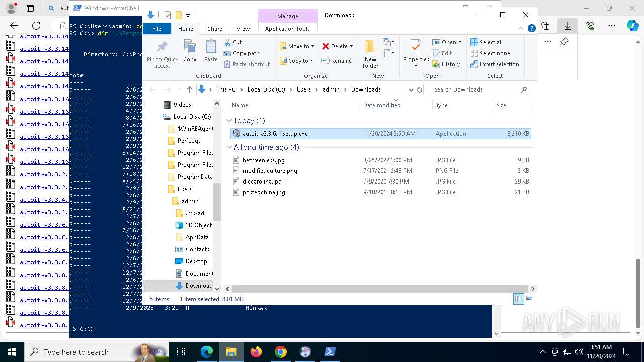Screen dimensions: 644x362
Task: Click the Manage contextual tab
Action: coord(288,16)
